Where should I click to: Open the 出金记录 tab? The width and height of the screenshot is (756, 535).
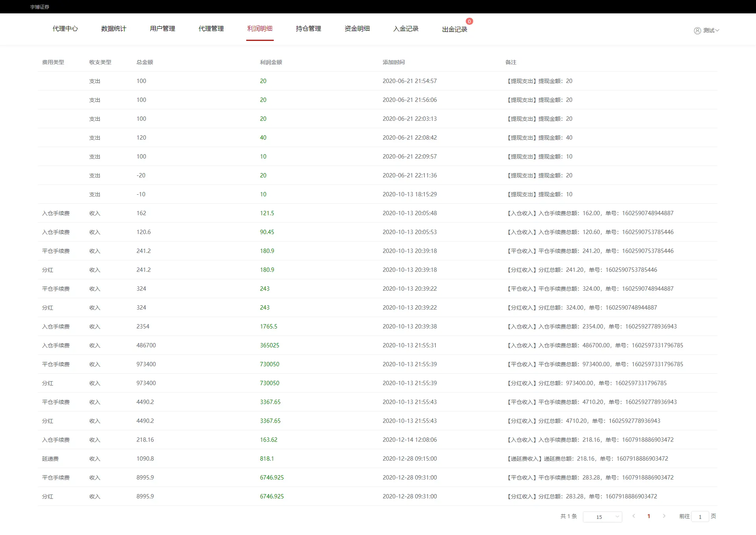point(454,30)
